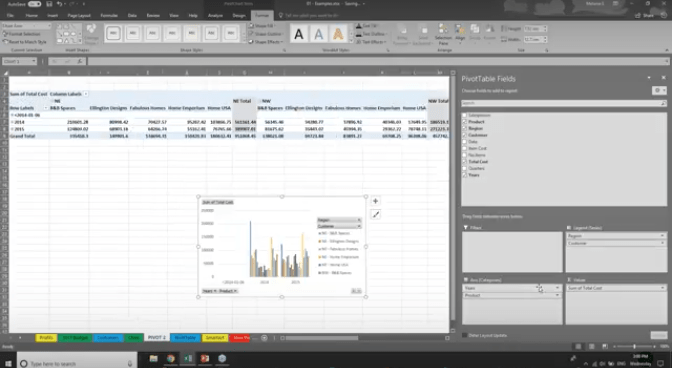This screenshot has width=680, height=368.
Task: Open Region field dropdown in Legend area
Action: 662,236
